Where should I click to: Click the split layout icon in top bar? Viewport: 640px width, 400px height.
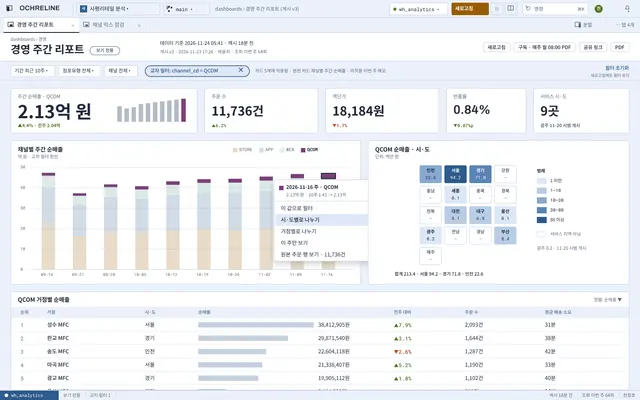(511, 8)
